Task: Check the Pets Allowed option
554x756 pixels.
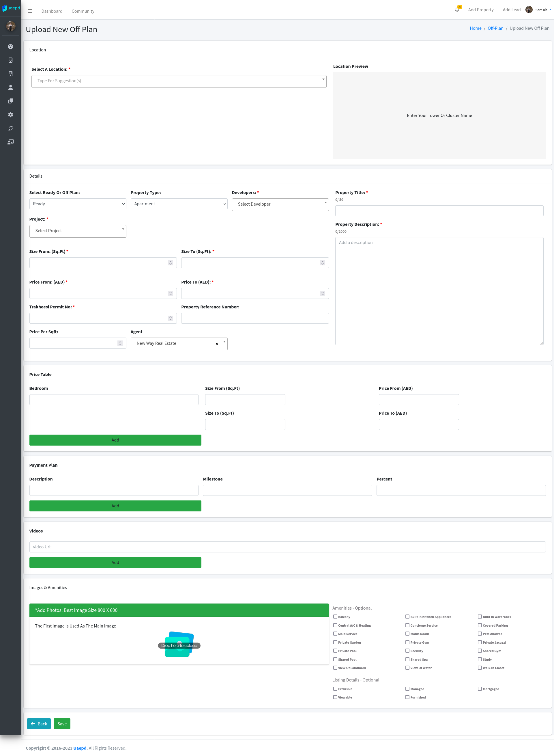Action: (x=480, y=634)
